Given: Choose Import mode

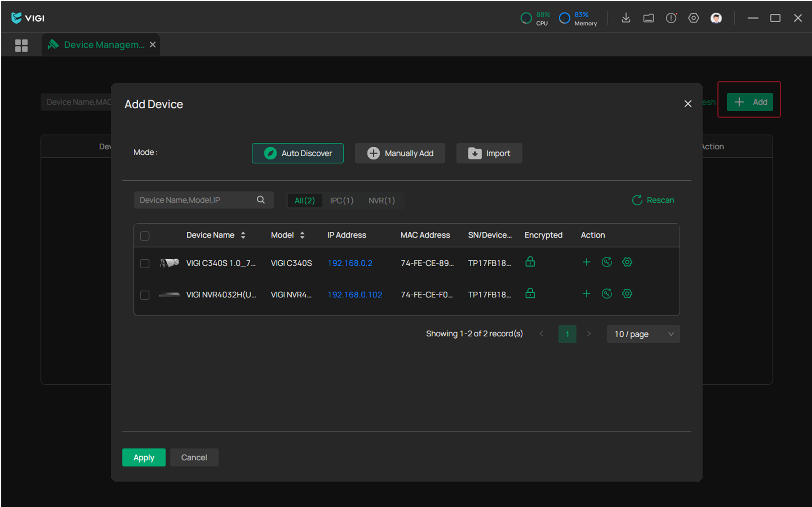Looking at the screenshot, I should click(x=489, y=153).
